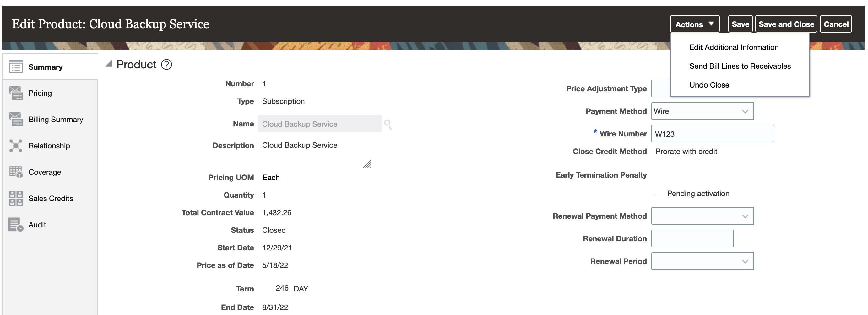
Task: Click the Sales Credits icon
Action: pos(16,198)
